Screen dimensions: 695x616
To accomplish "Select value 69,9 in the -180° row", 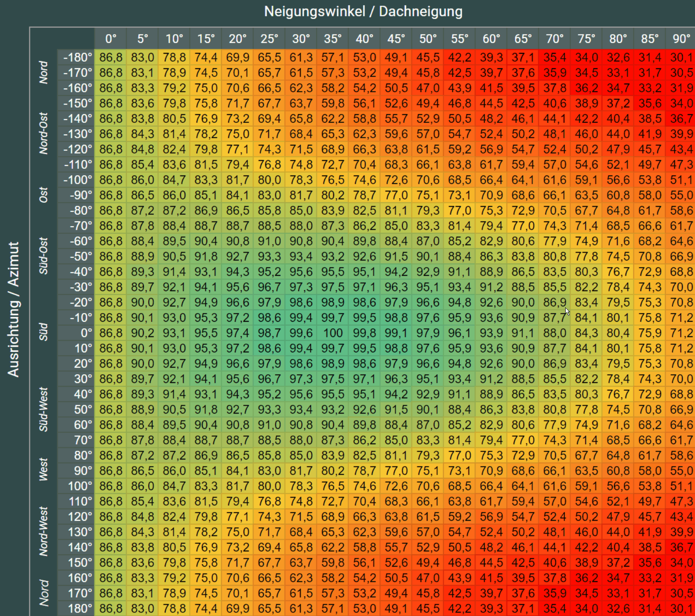I will [237, 57].
